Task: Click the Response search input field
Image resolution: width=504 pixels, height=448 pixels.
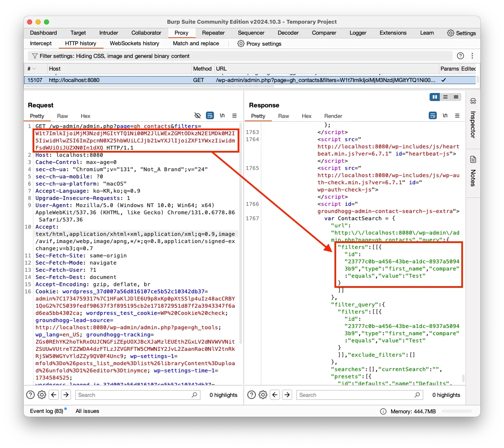Action: tap(355, 395)
